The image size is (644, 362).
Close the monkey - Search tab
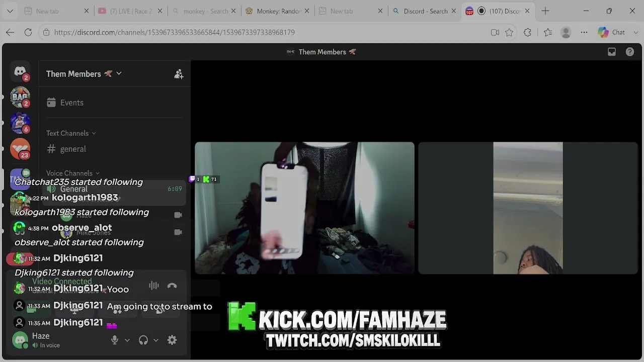[233, 11]
